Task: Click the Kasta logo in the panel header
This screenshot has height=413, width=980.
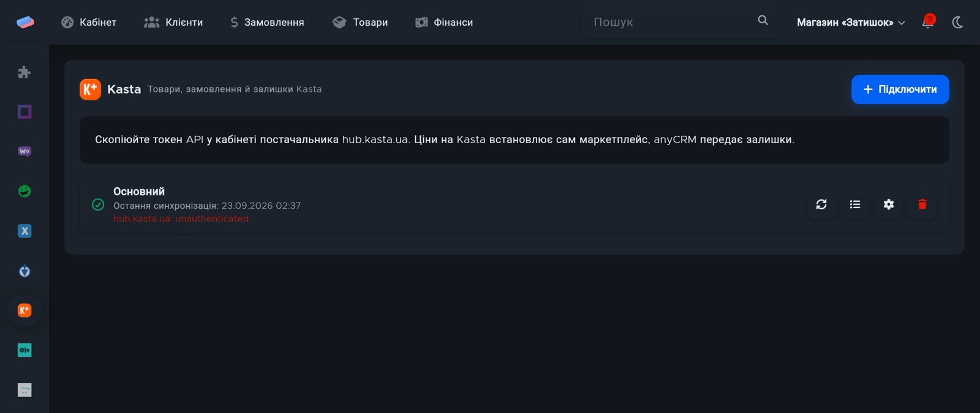Action: pos(90,89)
